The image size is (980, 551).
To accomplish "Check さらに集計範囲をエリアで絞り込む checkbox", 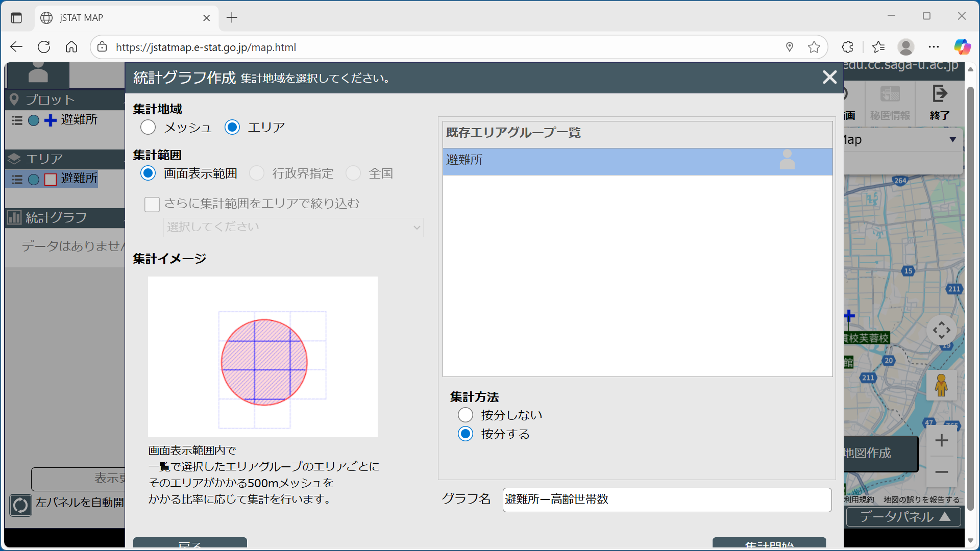I will click(152, 204).
